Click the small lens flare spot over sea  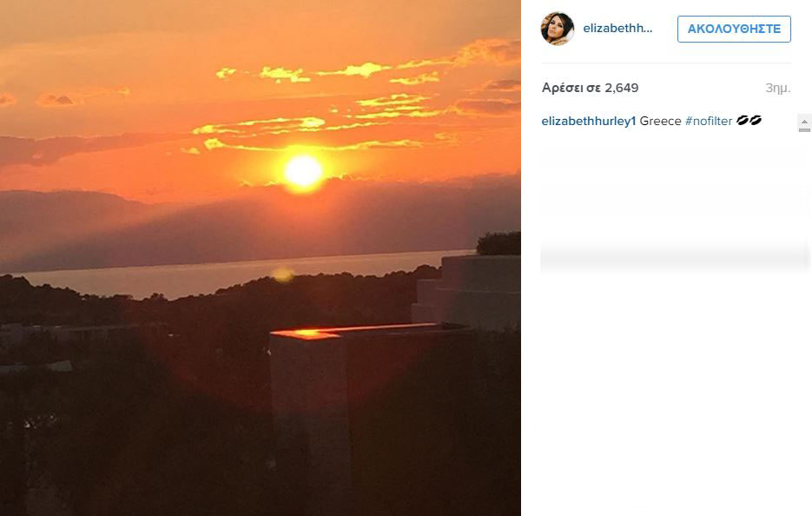[x=283, y=275]
